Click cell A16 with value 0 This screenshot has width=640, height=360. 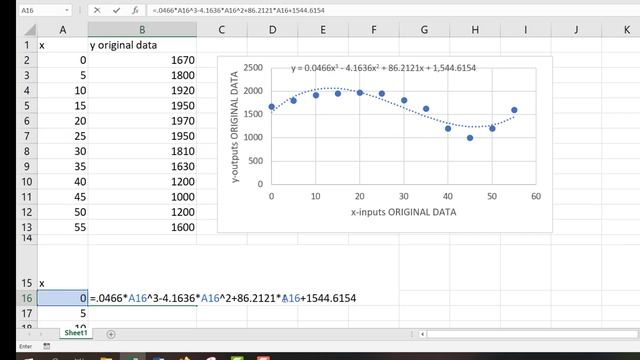click(62, 298)
